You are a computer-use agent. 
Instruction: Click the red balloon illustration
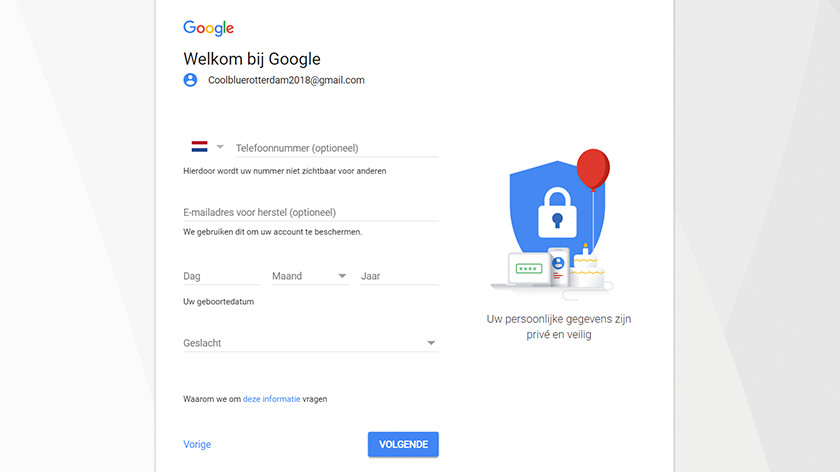(593, 168)
